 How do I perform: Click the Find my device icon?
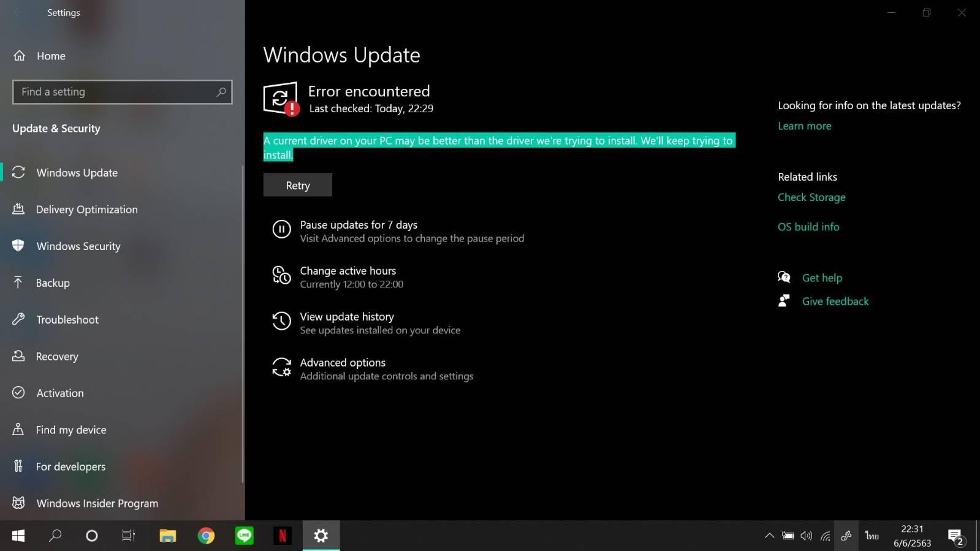[x=18, y=430]
